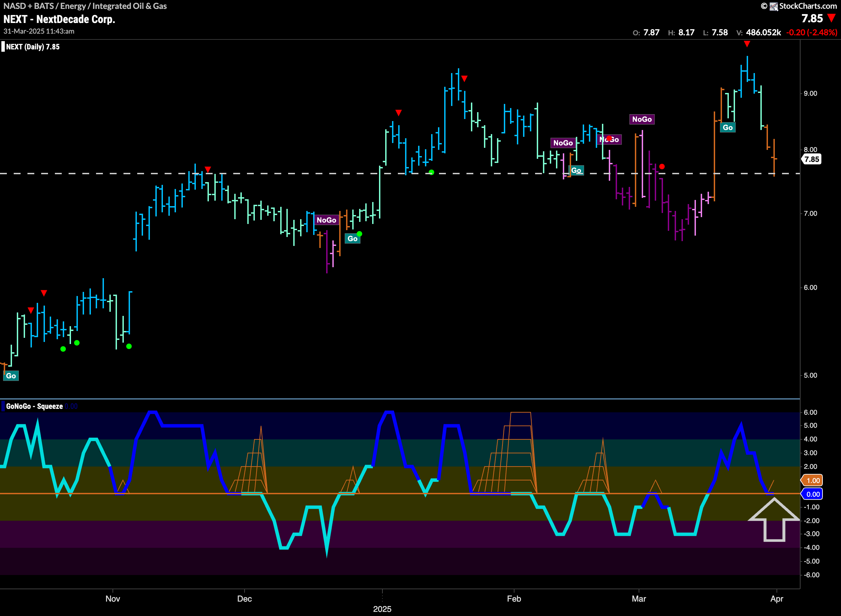
Task: Click the red triangle near the mid-January peak
Action: [464, 79]
